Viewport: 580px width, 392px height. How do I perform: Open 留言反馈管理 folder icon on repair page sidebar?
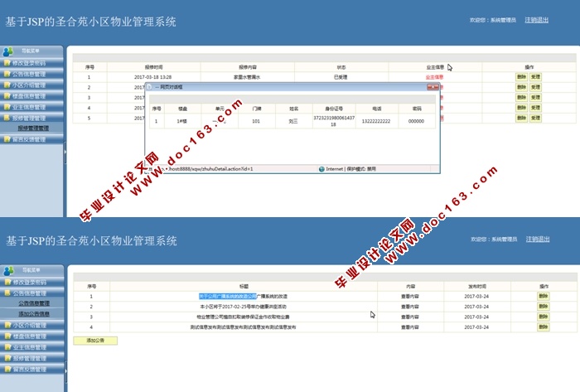[7, 139]
